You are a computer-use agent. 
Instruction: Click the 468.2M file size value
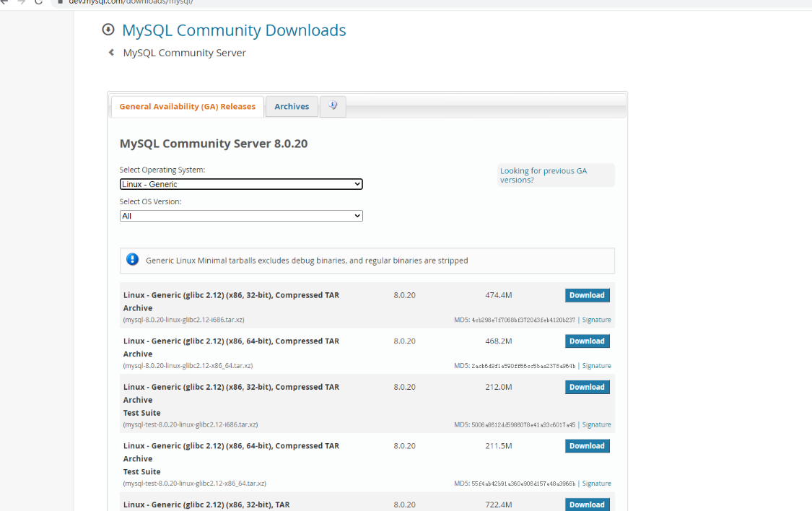[499, 341]
